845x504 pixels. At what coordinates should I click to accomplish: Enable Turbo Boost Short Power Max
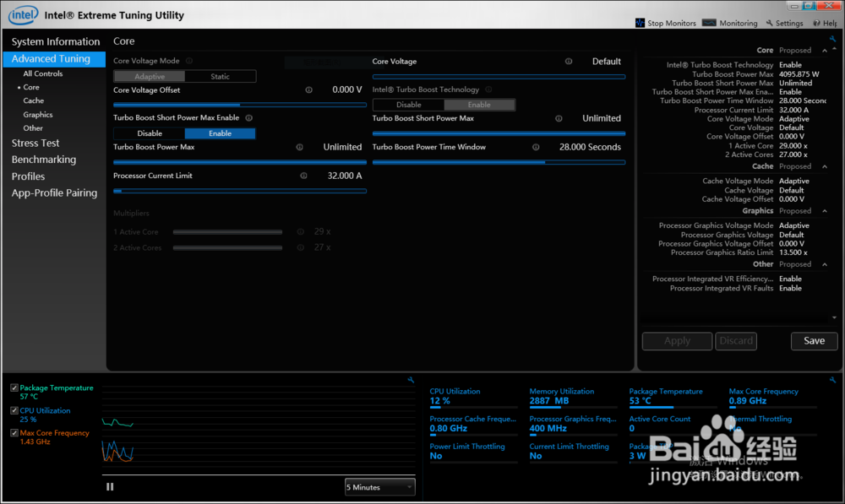pos(220,133)
